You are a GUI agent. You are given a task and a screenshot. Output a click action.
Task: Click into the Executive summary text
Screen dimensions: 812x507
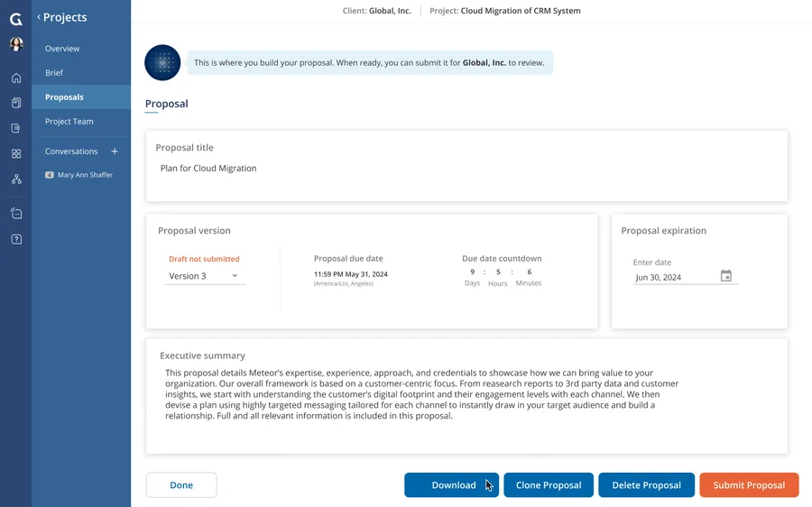[421, 394]
